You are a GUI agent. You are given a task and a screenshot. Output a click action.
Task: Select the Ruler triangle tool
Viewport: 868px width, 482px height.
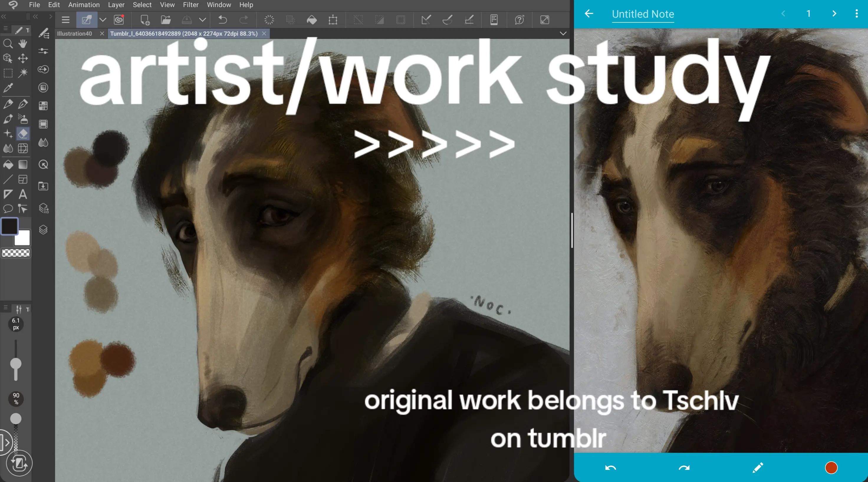[8, 194]
